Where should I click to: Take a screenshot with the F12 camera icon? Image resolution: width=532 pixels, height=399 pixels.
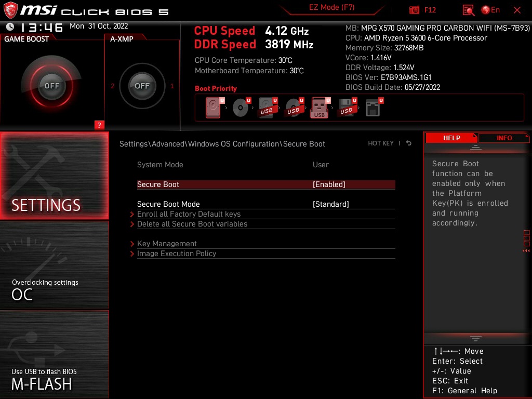[414, 10]
